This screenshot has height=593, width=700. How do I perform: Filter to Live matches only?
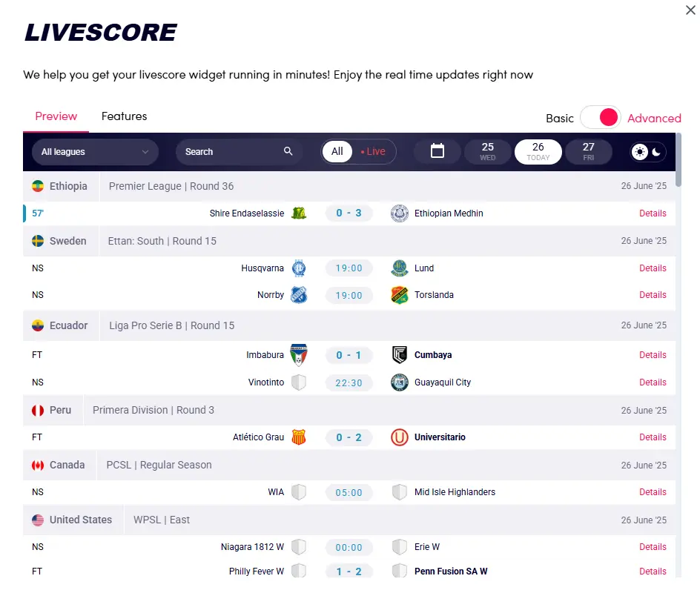pyautogui.click(x=373, y=151)
